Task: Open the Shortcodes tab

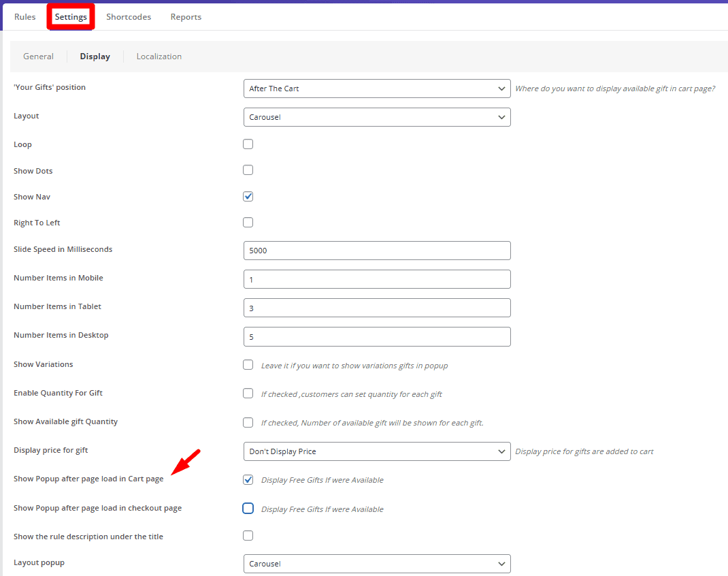Action: [x=129, y=16]
